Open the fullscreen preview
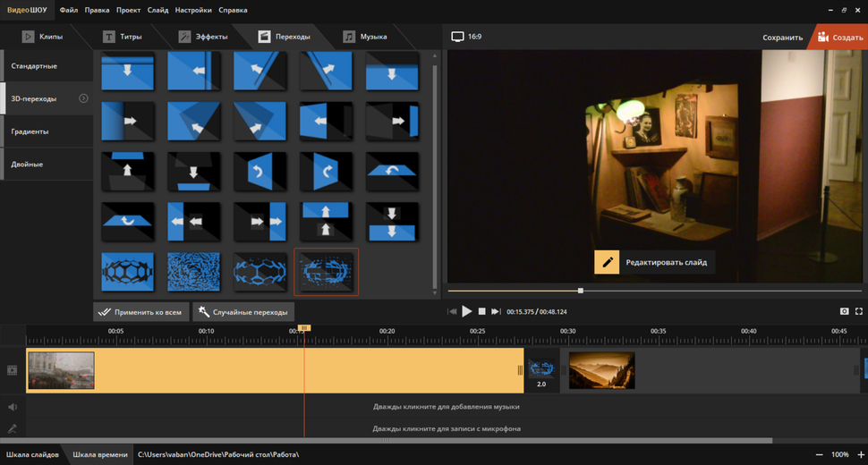The width and height of the screenshot is (868, 465). pyautogui.click(x=858, y=311)
